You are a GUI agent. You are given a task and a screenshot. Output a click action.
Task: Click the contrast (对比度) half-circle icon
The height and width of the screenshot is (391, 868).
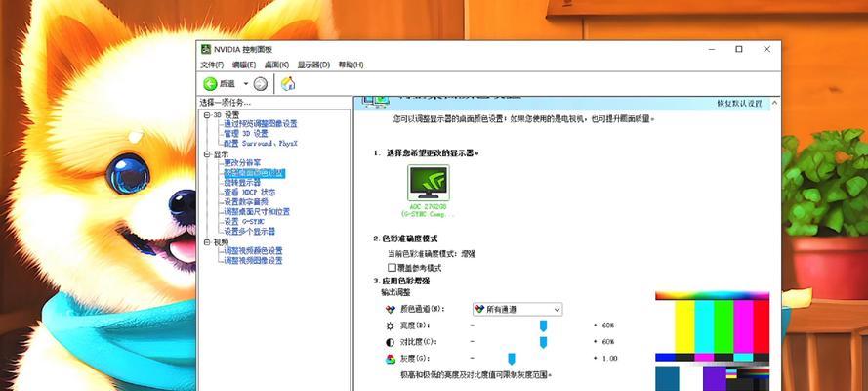(x=391, y=342)
